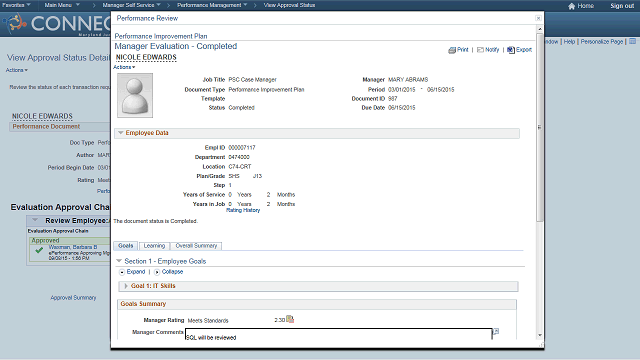Open the Main Menu dropdown
Image resolution: width=640 pixels, height=360 pixels.
coord(62,5)
